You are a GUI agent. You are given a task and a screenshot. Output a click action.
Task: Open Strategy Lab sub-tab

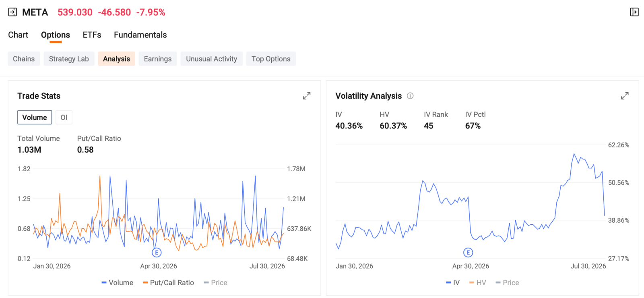(x=69, y=59)
